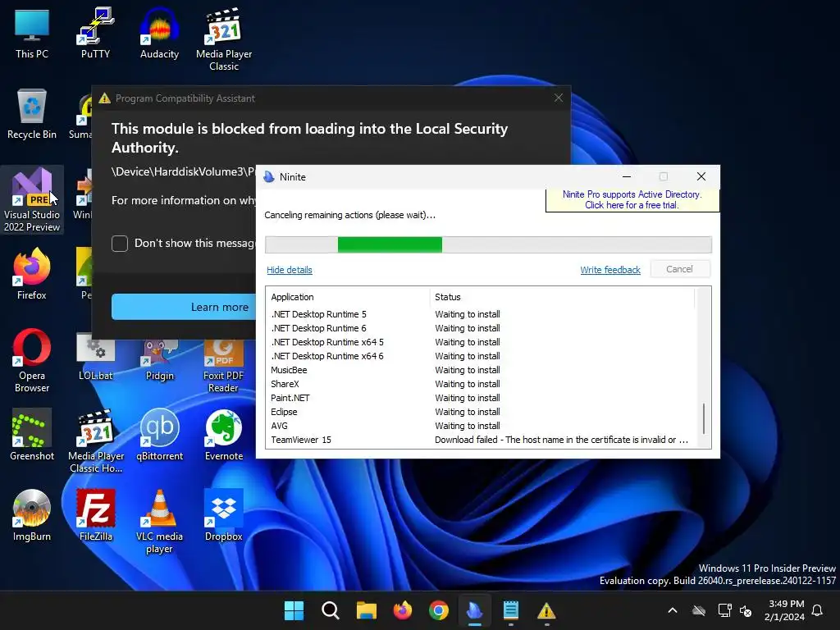Open Google Chrome from taskbar

point(439,610)
